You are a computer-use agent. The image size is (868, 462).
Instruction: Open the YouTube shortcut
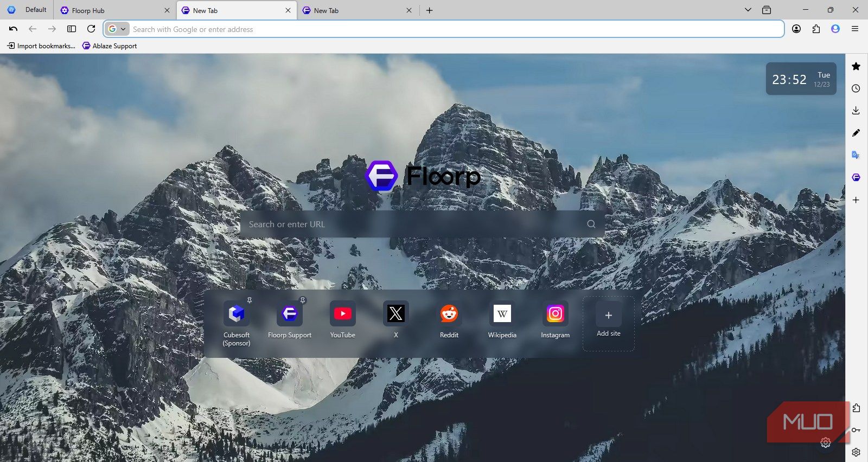tap(343, 321)
